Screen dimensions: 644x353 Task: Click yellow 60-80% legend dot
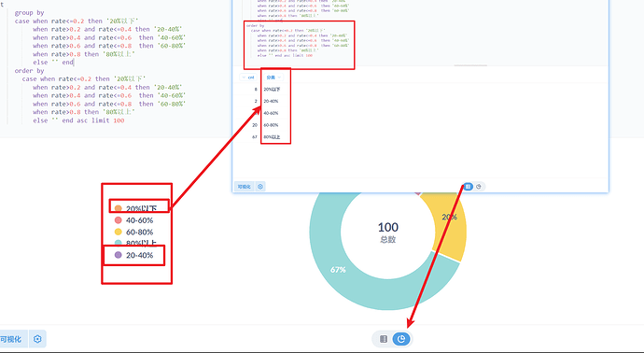(x=119, y=232)
